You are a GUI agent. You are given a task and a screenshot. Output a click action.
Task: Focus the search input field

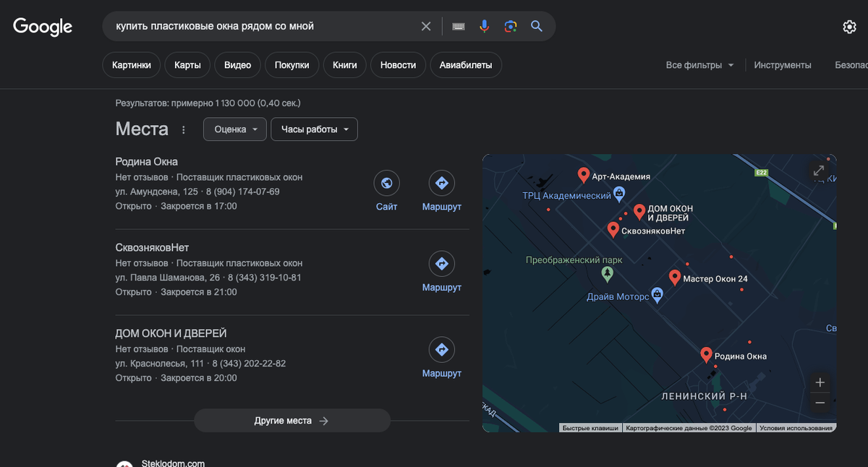264,26
